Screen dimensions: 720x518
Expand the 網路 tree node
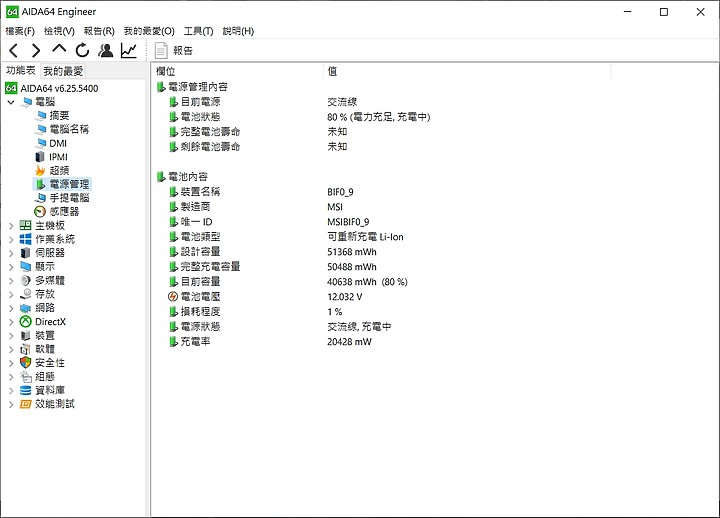tap(11, 308)
